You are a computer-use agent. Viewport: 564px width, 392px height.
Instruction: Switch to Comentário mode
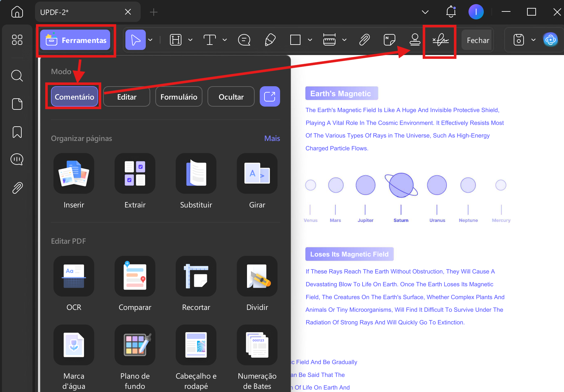pos(74,97)
